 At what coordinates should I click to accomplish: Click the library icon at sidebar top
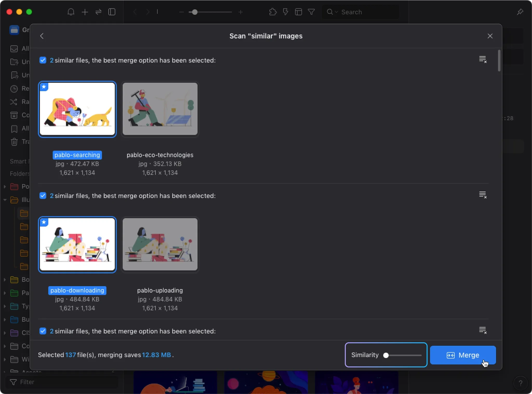(14, 30)
